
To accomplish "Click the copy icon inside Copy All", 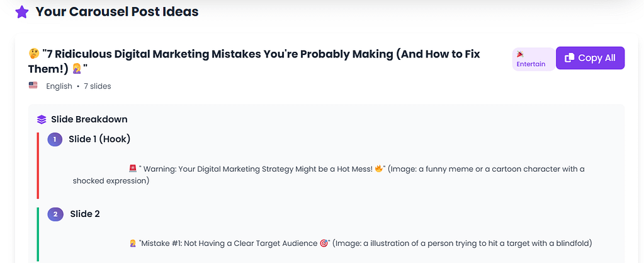I will pyautogui.click(x=569, y=58).
